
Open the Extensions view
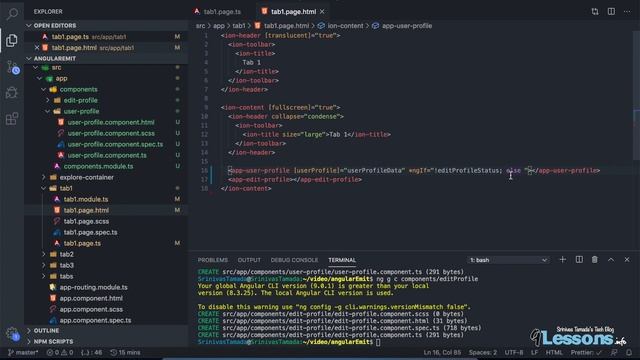(12, 119)
